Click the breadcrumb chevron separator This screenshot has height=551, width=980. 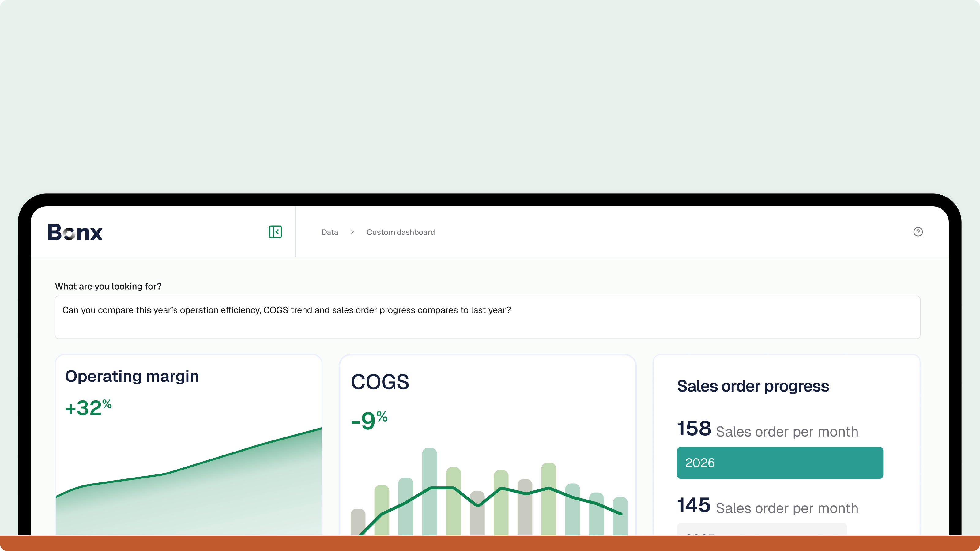pyautogui.click(x=352, y=232)
